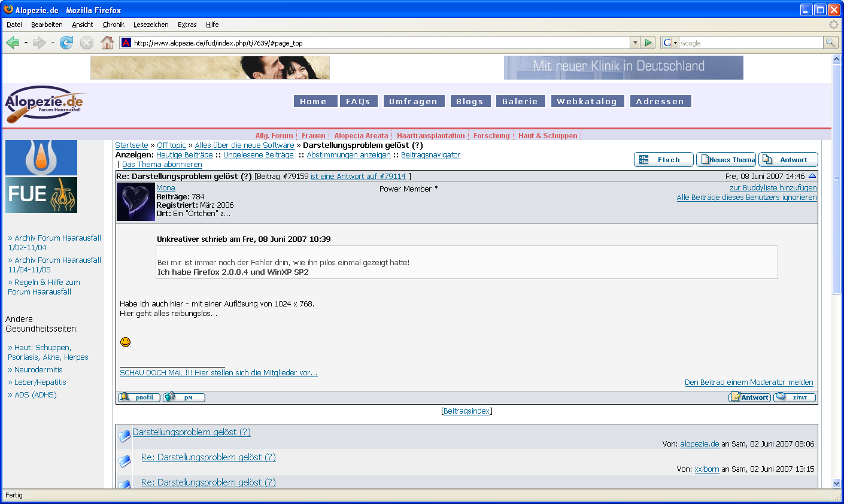Click the green Go arrow beside the address bar
The image size is (844, 504).
pos(648,42)
